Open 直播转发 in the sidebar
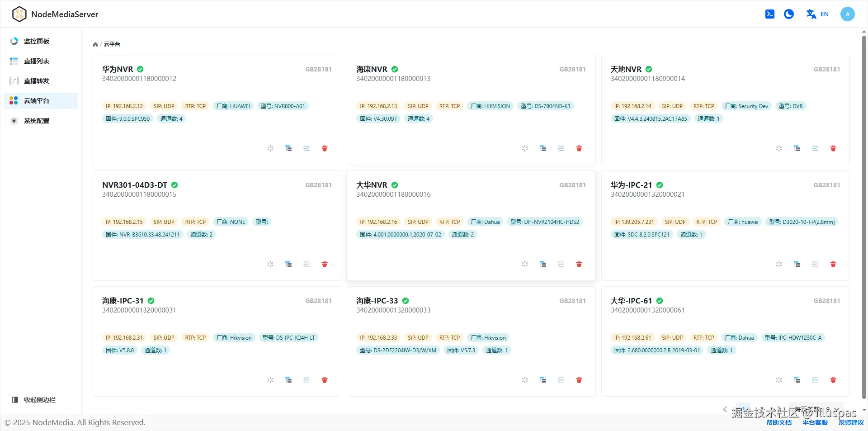Viewport: 868px width, 431px height. click(x=41, y=81)
